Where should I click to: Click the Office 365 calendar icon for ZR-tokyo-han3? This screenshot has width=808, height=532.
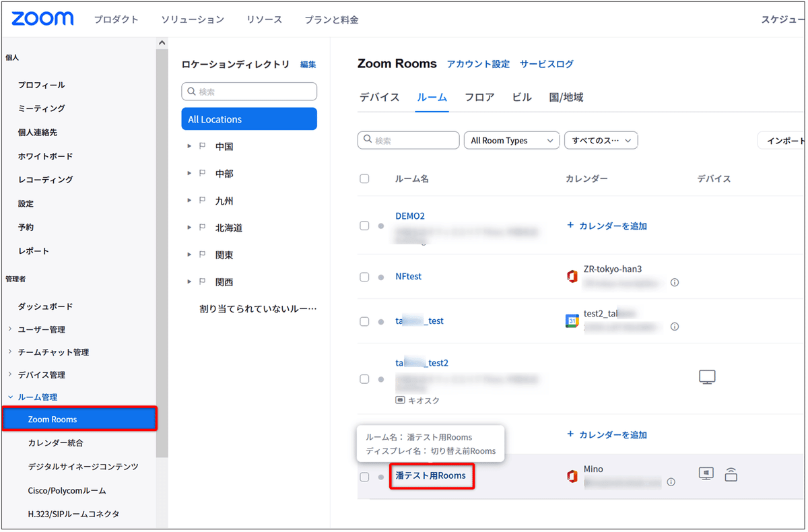(x=572, y=276)
